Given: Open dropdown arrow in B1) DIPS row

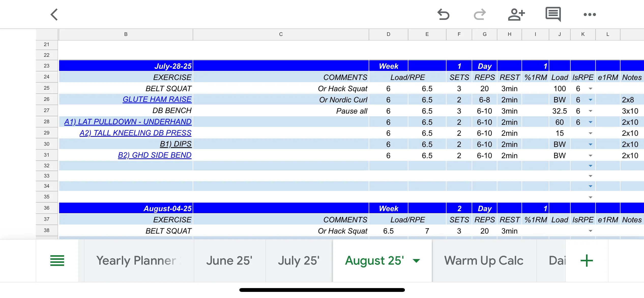Looking at the screenshot, I should click(590, 144).
